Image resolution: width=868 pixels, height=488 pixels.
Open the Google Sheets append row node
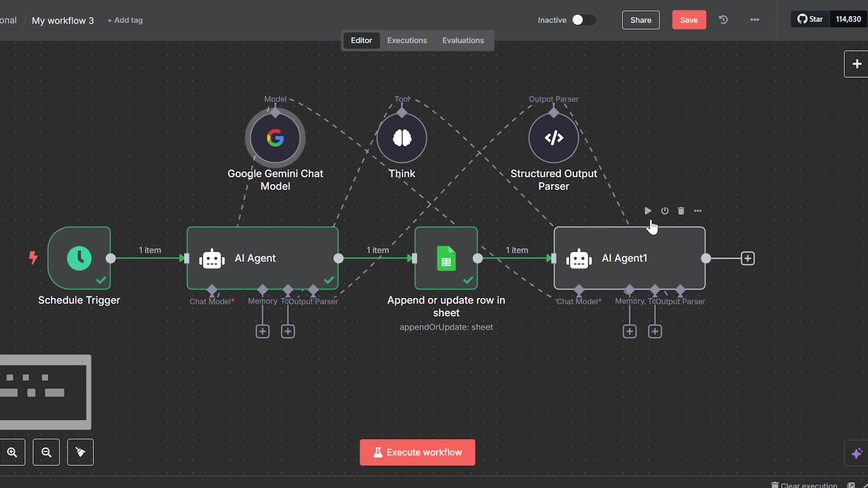point(446,258)
